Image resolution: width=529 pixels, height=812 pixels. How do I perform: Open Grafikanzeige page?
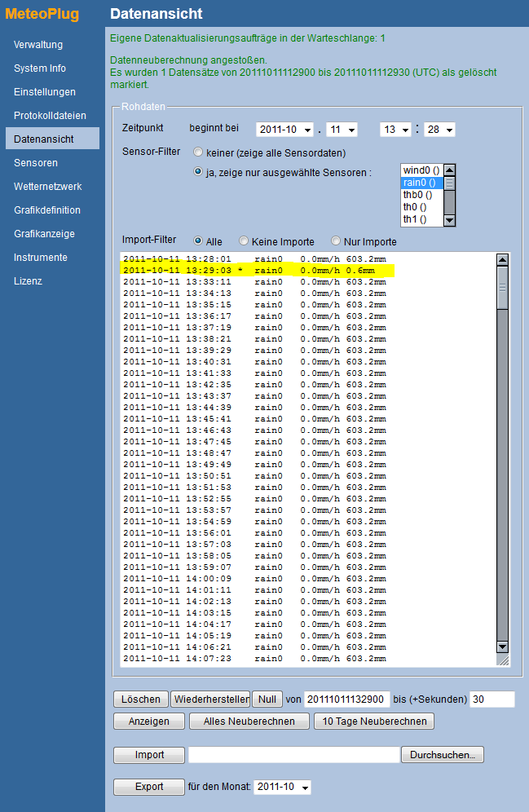coord(44,233)
